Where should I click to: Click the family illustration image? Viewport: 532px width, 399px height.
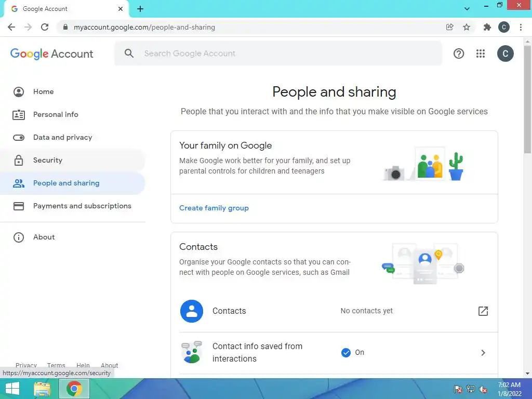[423, 164]
